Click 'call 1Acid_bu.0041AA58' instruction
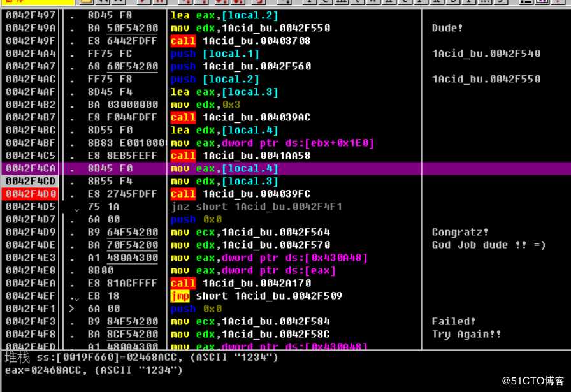 tap(240, 156)
